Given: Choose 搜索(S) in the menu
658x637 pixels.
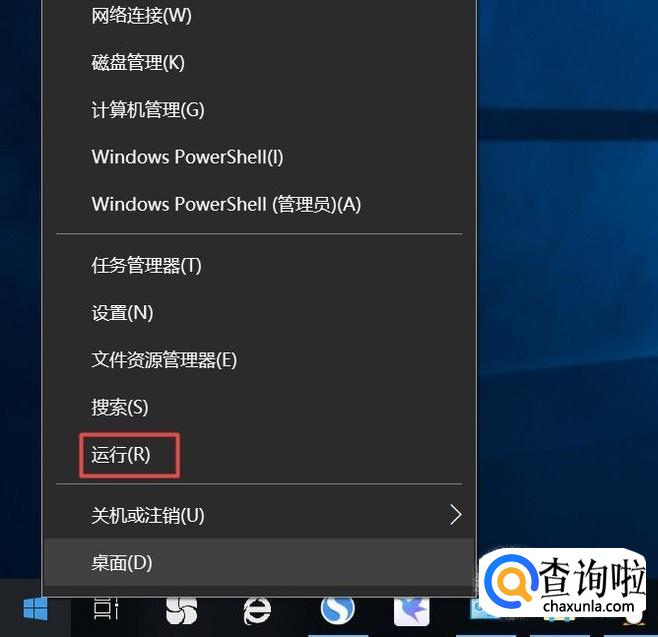Looking at the screenshot, I should coord(260,407).
